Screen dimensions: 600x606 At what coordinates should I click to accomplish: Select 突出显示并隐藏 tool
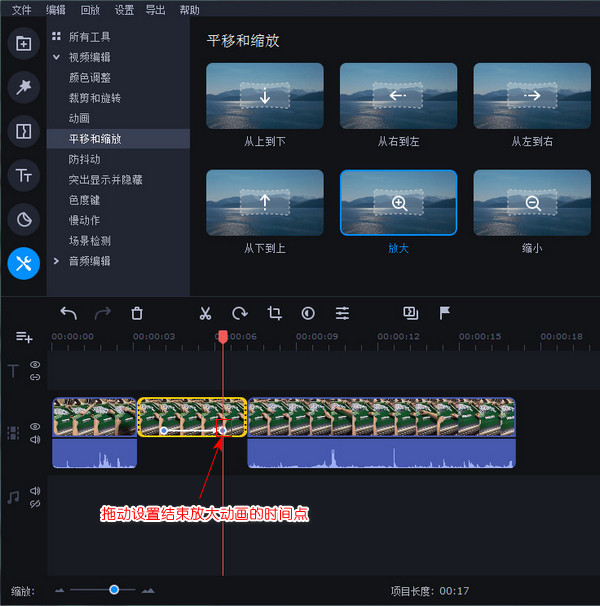pos(106,180)
